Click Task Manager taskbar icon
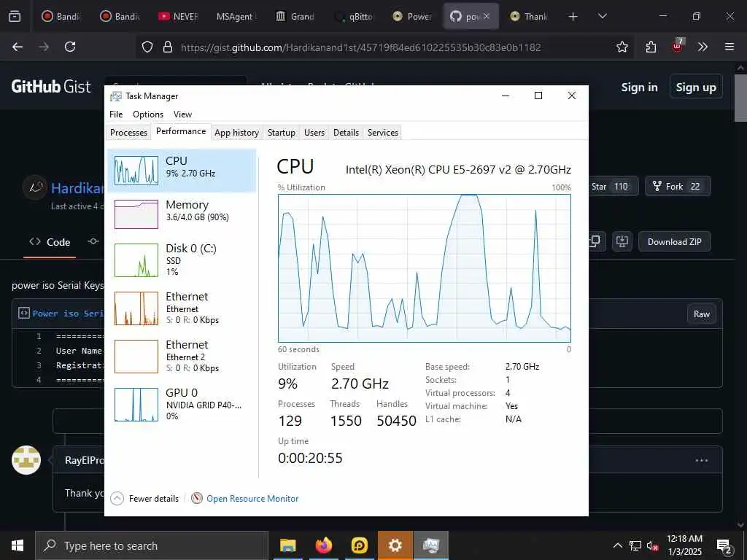747x560 pixels. pyautogui.click(x=430, y=545)
